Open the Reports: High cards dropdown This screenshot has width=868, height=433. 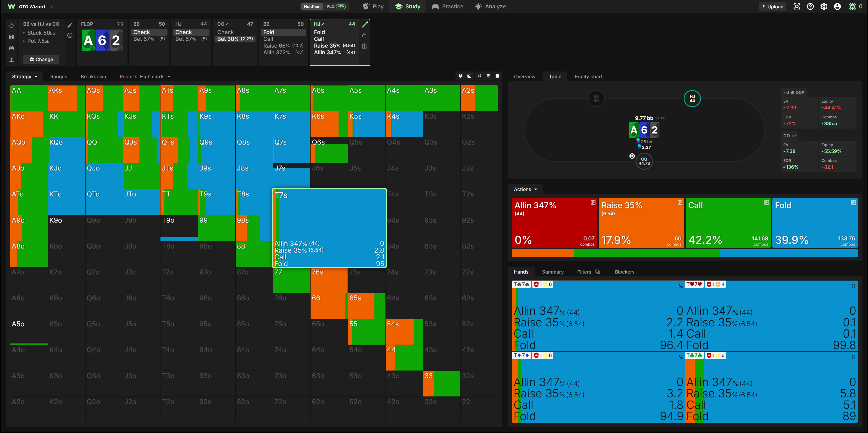pyautogui.click(x=145, y=76)
